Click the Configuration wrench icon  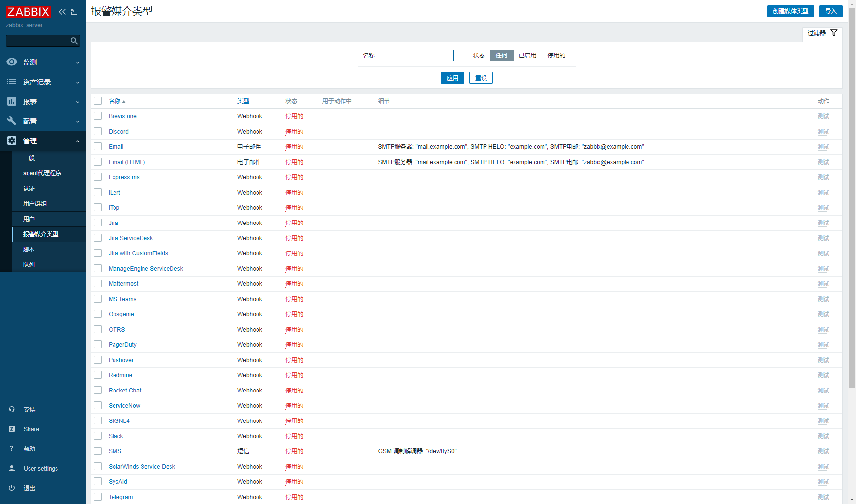(x=12, y=121)
